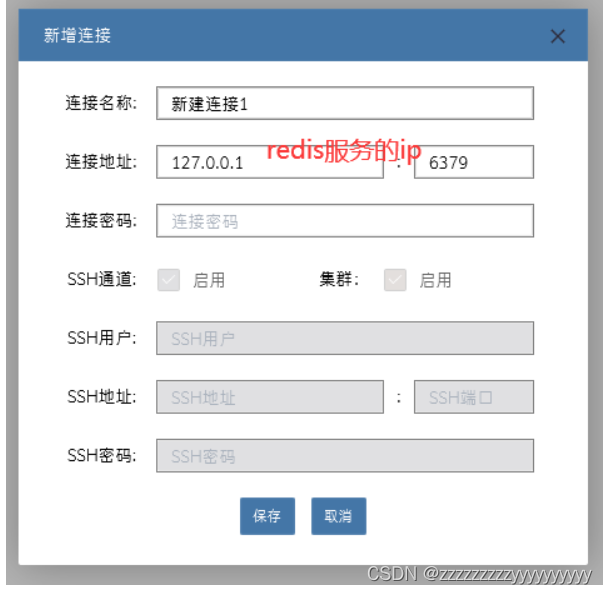Click the 启用 label beside SSH通道

click(209, 280)
